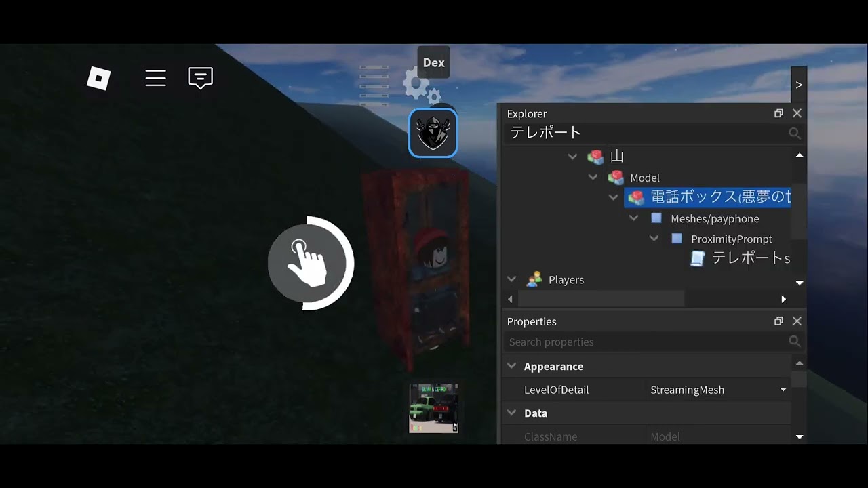
Task: Close the Explorer panel
Action: [x=797, y=113]
